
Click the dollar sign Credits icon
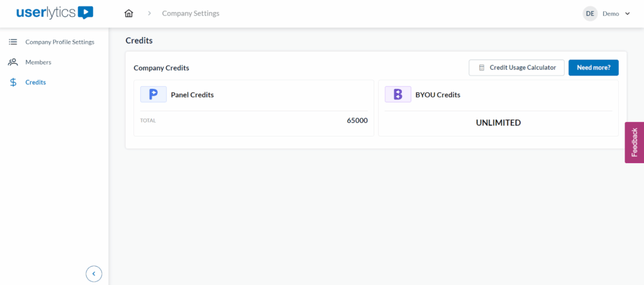[x=13, y=82]
